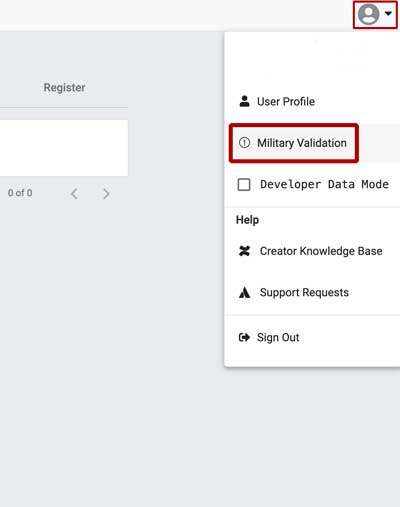Click the Help section heading
Image resolution: width=400 pixels, height=507 pixels.
click(247, 220)
